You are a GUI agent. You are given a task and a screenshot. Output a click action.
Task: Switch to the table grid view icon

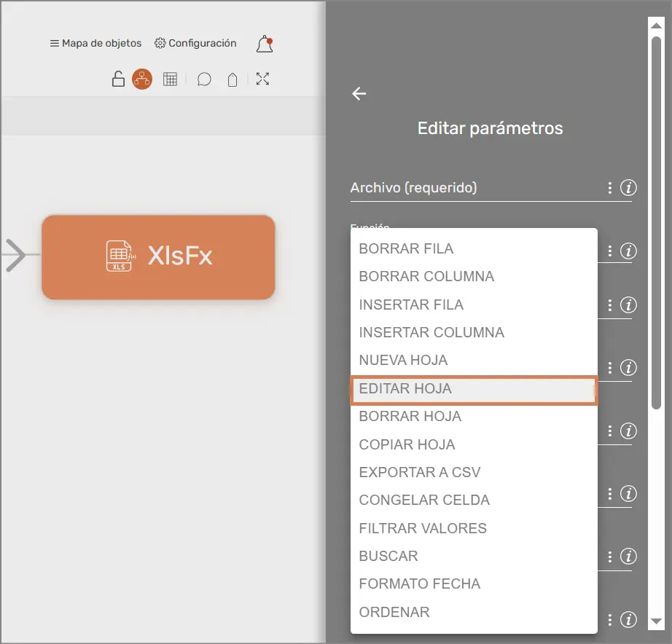pos(170,79)
